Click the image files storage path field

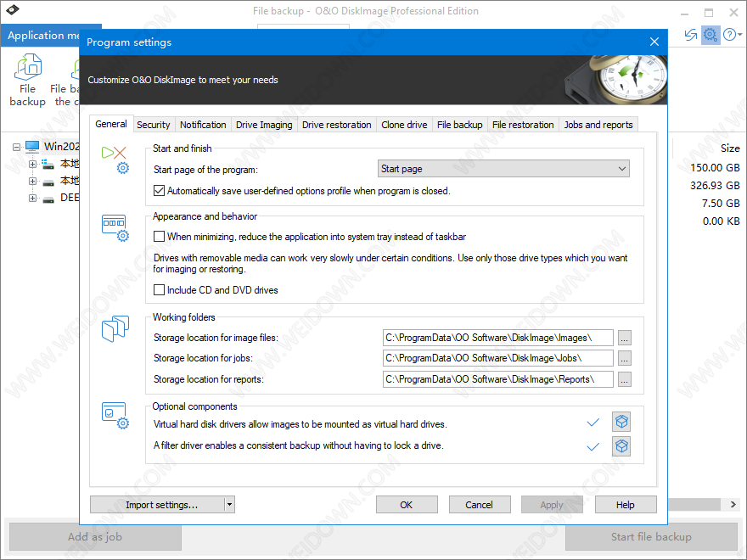point(497,338)
